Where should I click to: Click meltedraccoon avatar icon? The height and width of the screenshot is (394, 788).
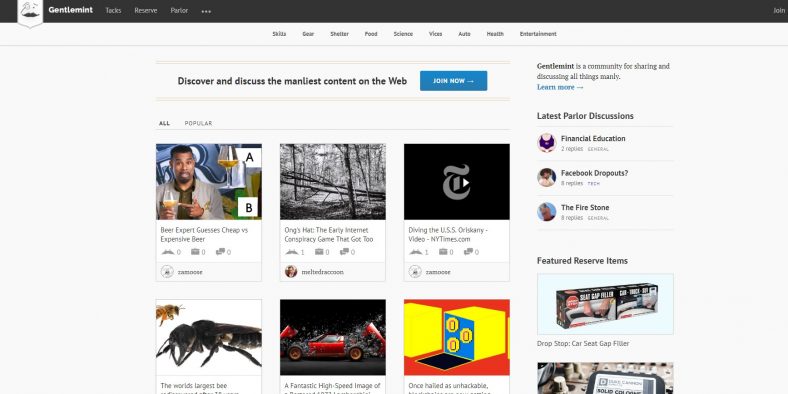[291, 272]
